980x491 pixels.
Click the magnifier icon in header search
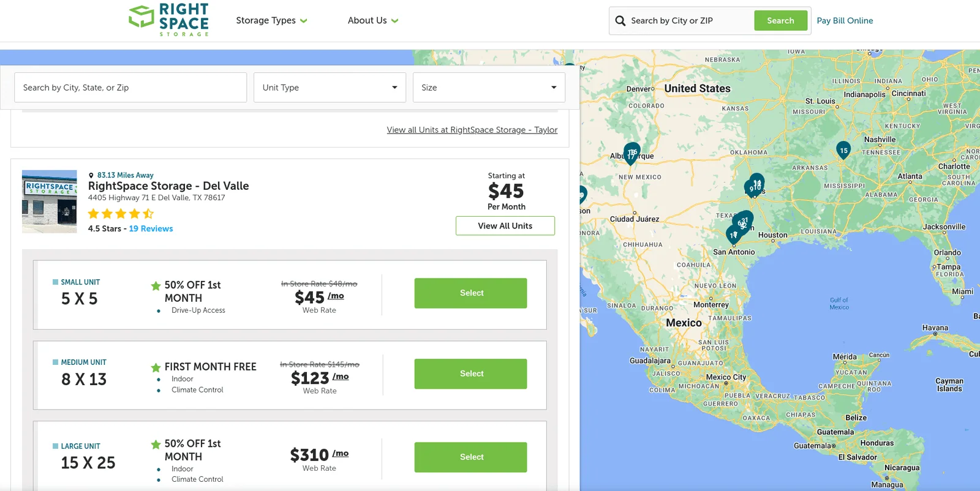(620, 21)
